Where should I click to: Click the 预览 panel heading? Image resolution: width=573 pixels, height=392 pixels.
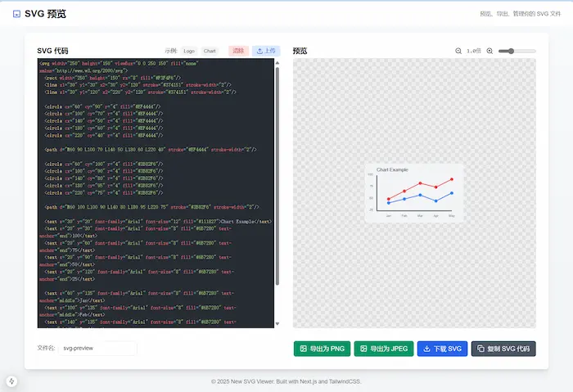[x=300, y=51]
